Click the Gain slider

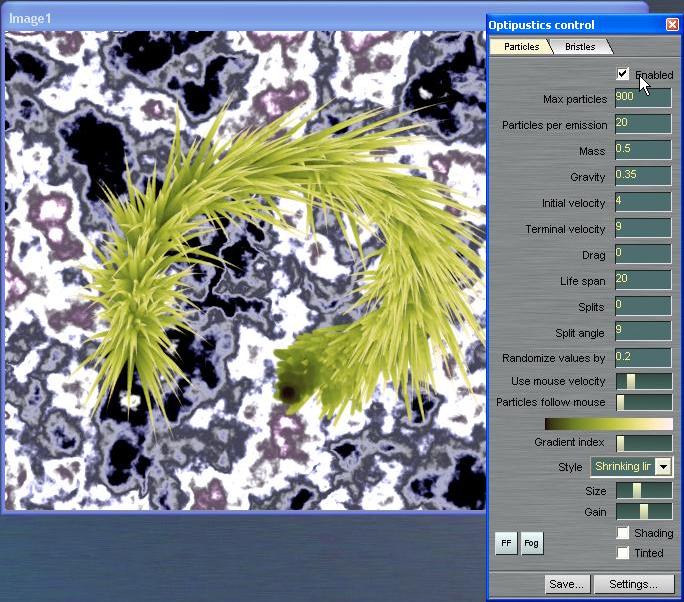643,512
